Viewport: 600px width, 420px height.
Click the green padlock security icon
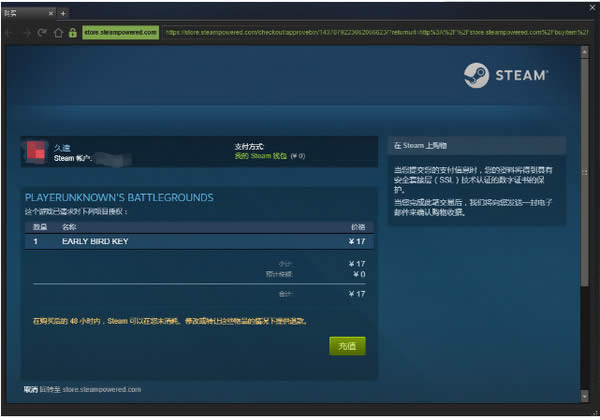pyautogui.click(x=73, y=33)
